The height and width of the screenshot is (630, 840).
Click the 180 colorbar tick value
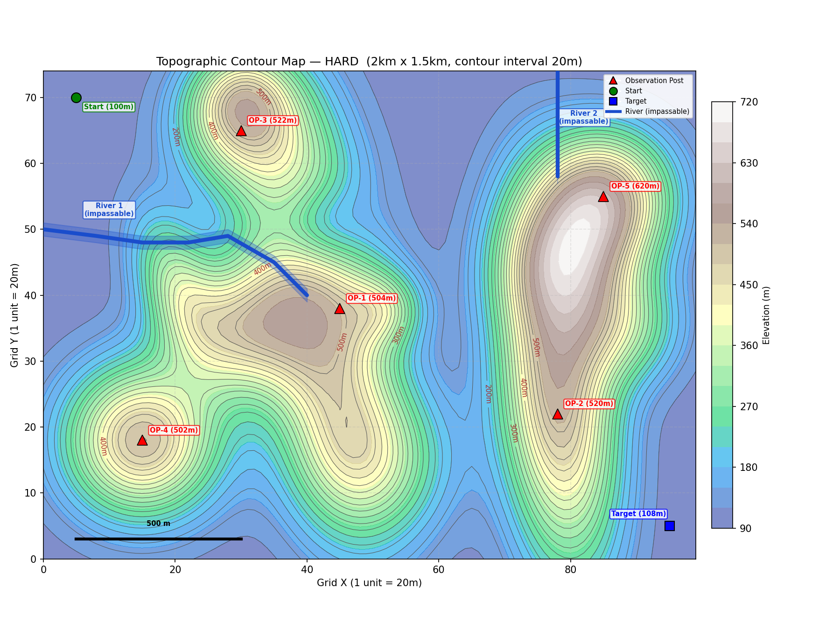click(x=749, y=468)
